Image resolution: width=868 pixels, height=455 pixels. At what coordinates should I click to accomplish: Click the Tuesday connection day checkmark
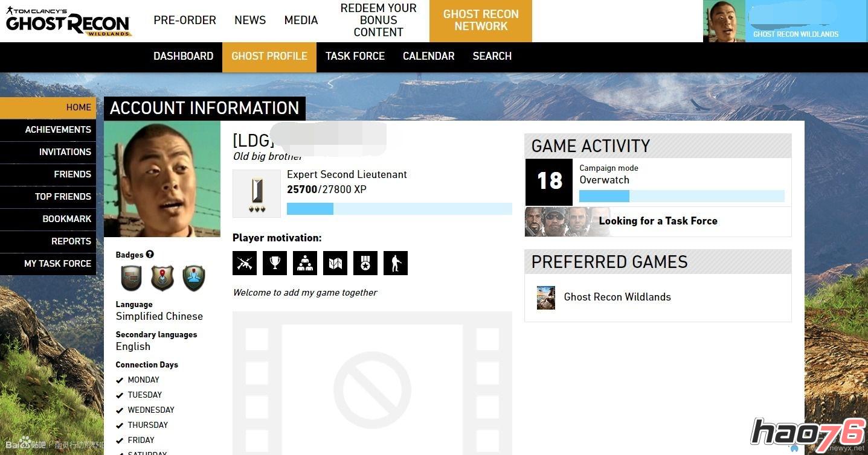pos(120,395)
